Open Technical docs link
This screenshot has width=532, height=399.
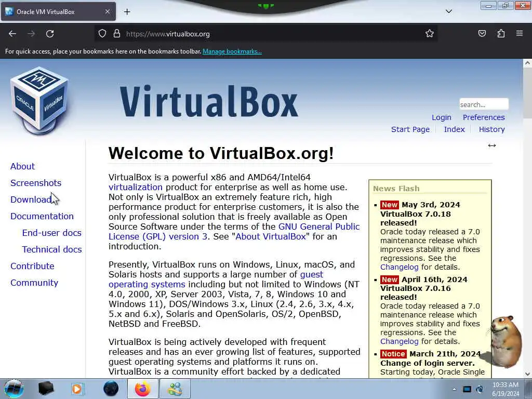[52, 249]
